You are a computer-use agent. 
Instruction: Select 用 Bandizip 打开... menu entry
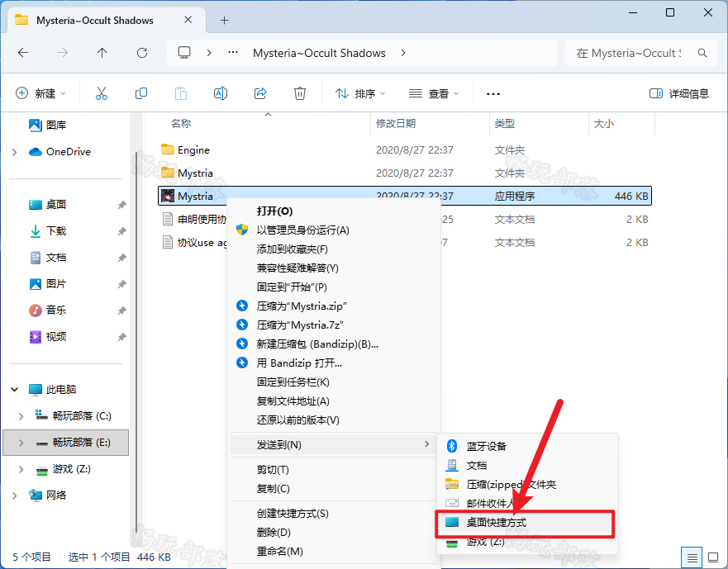click(333, 363)
